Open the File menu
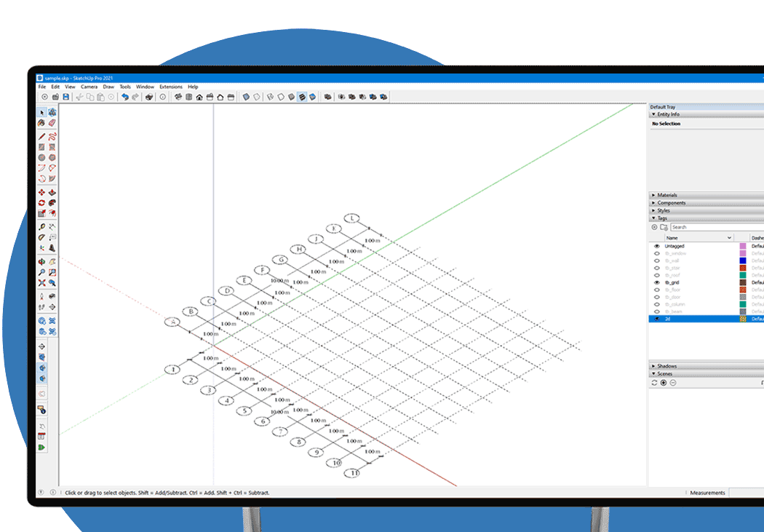 pyautogui.click(x=42, y=87)
